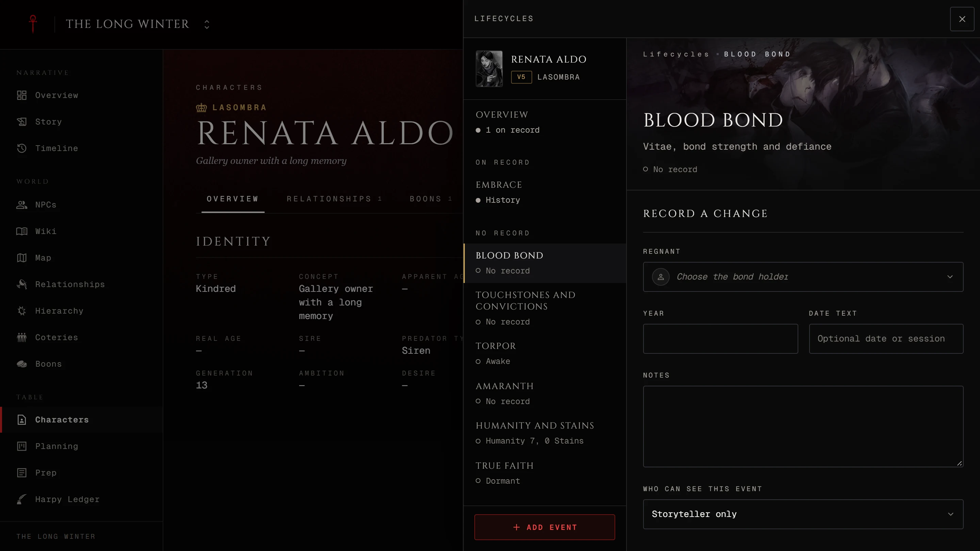Screen dimensions: 980x551
Task: Click Renata Aldo's portrait thumbnail
Action: pyautogui.click(x=489, y=69)
